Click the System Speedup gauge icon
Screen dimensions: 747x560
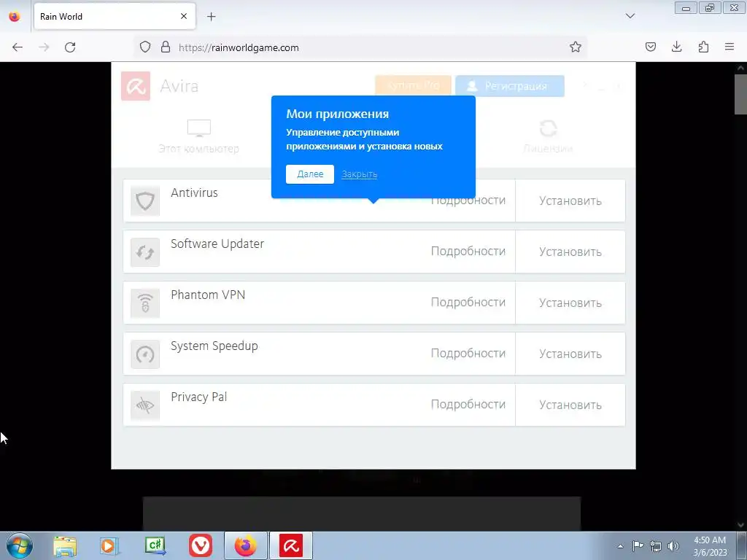coord(145,354)
